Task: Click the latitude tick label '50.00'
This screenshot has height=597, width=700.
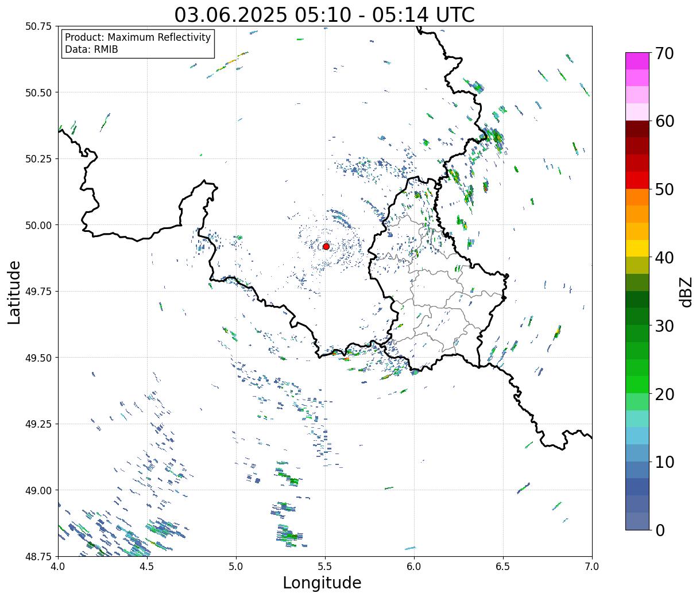Action: [38, 225]
